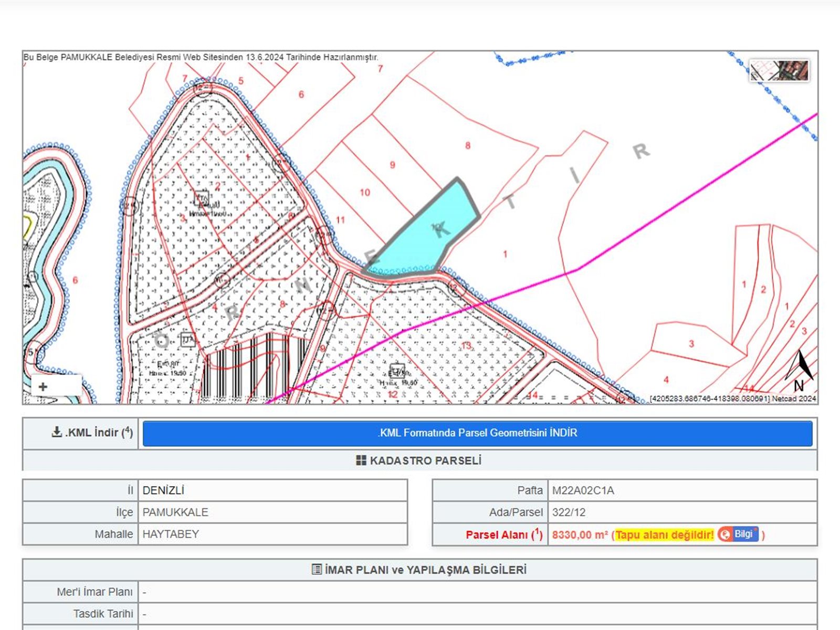840x630 pixels.
Task: Download parcel geometry in KML format
Action: 477,433
